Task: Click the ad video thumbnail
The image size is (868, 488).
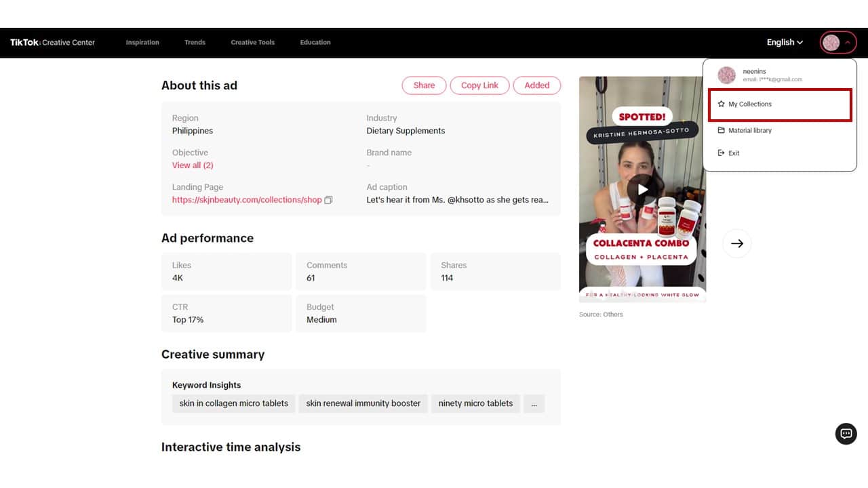Action: pyautogui.click(x=642, y=189)
